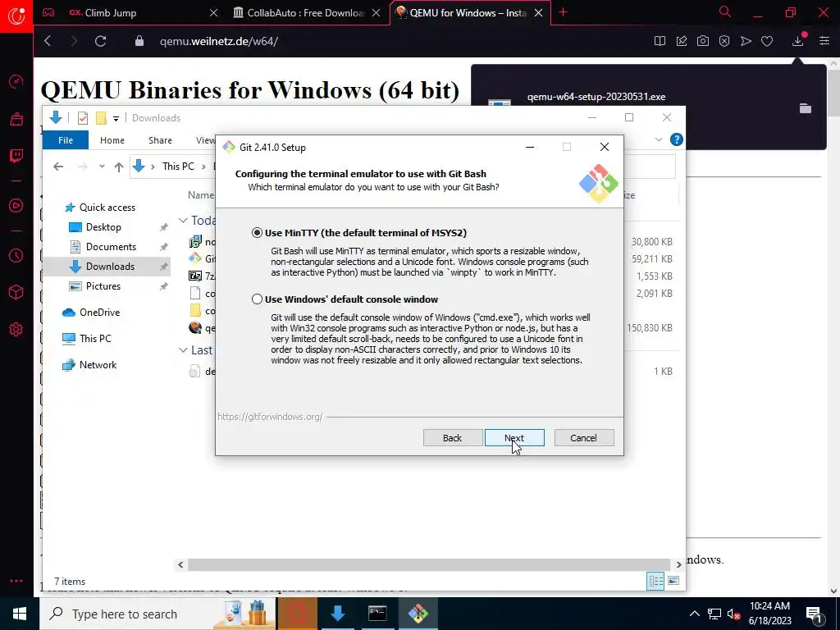The height and width of the screenshot is (630, 840).
Task: Collapse the Today file group
Action: pyautogui.click(x=183, y=220)
